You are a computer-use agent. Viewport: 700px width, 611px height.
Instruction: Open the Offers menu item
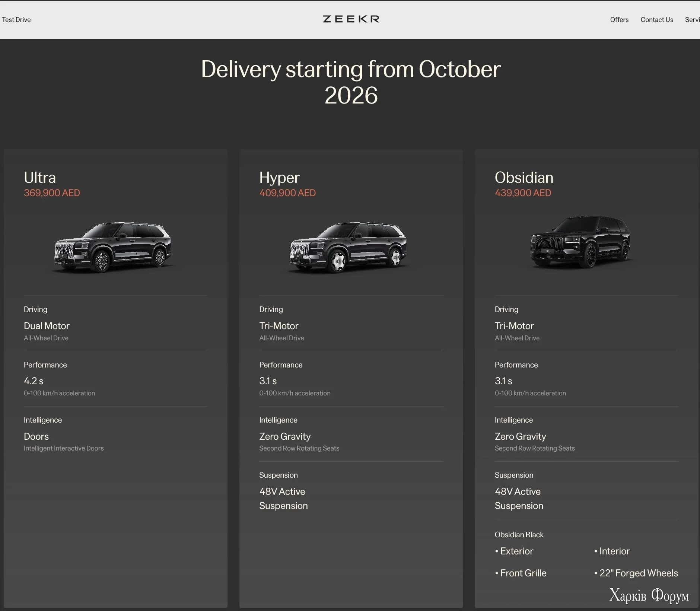[619, 20]
